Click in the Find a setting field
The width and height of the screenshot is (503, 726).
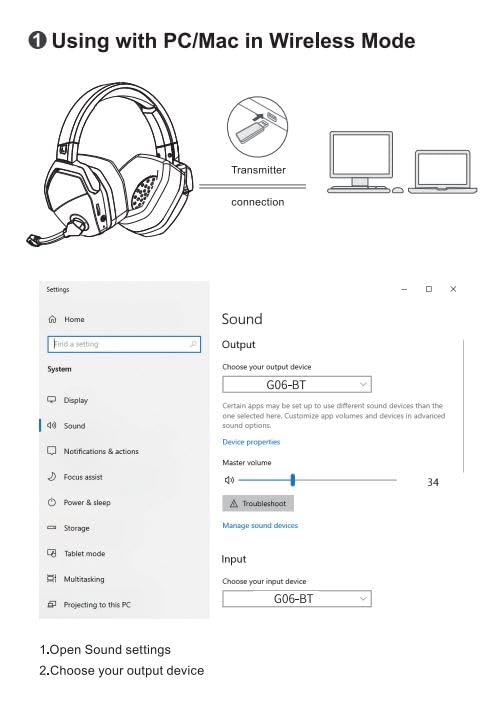pyautogui.click(x=124, y=344)
